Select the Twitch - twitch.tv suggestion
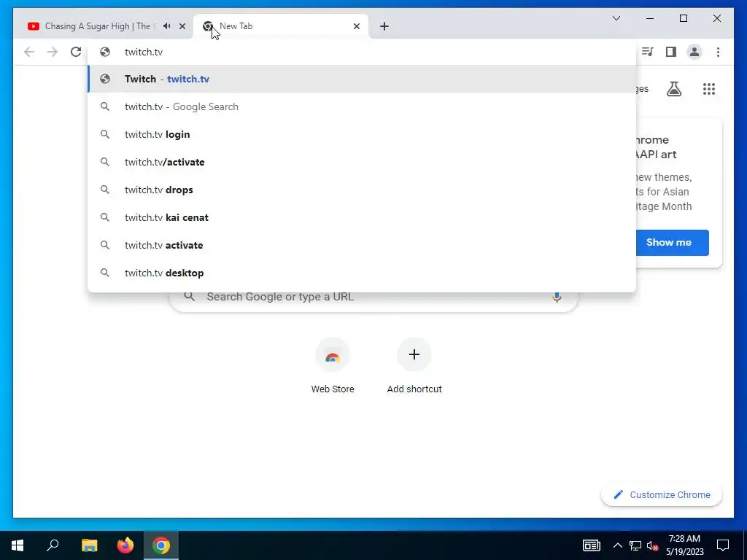 [x=362, y=79]
